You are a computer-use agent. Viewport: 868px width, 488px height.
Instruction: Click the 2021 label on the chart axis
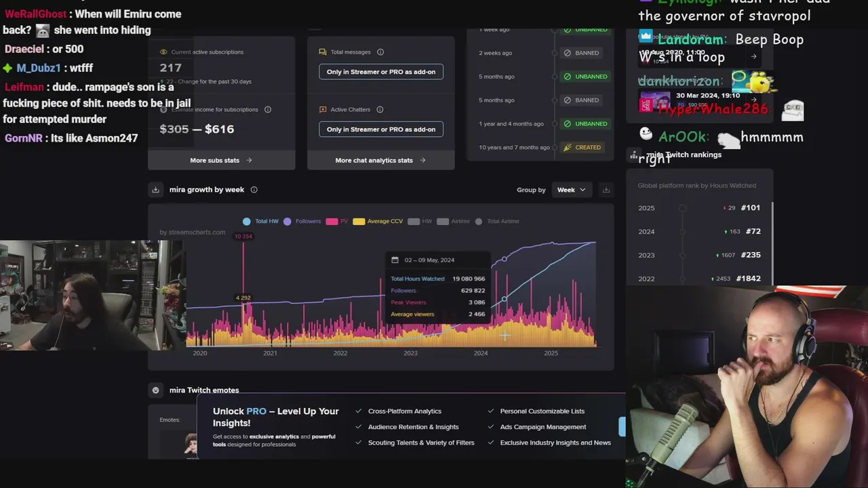[x=270, y=353]
